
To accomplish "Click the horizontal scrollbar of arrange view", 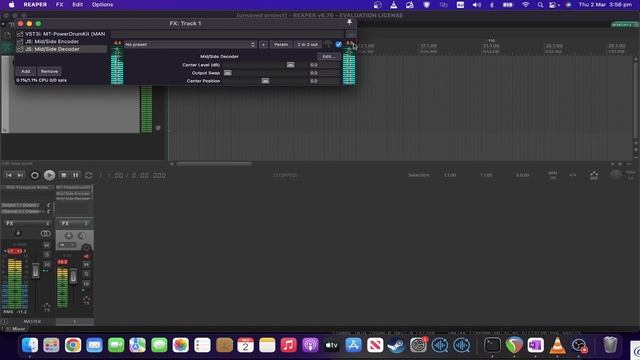I will pyautogui.click(x=214, y=164).
